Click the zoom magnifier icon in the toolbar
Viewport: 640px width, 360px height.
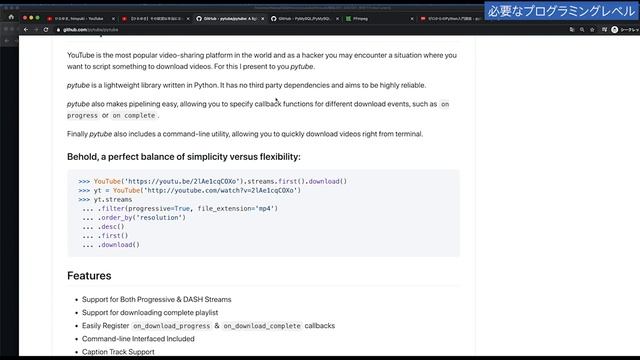(582, 30)
